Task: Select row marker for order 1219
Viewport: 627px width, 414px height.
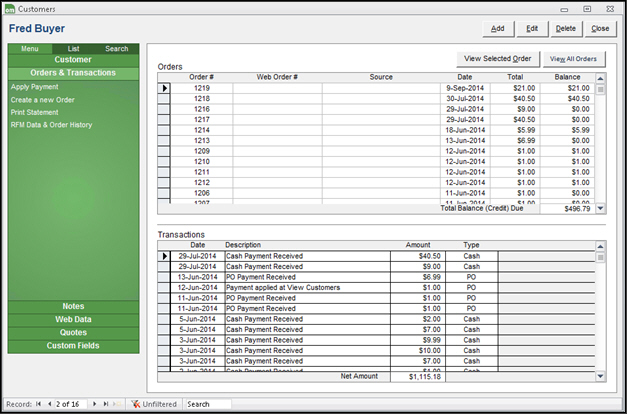Action: coord(165,88)
